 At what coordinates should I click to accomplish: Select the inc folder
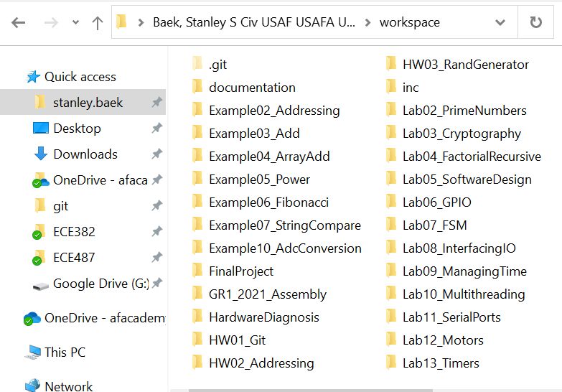coord(402,88)
